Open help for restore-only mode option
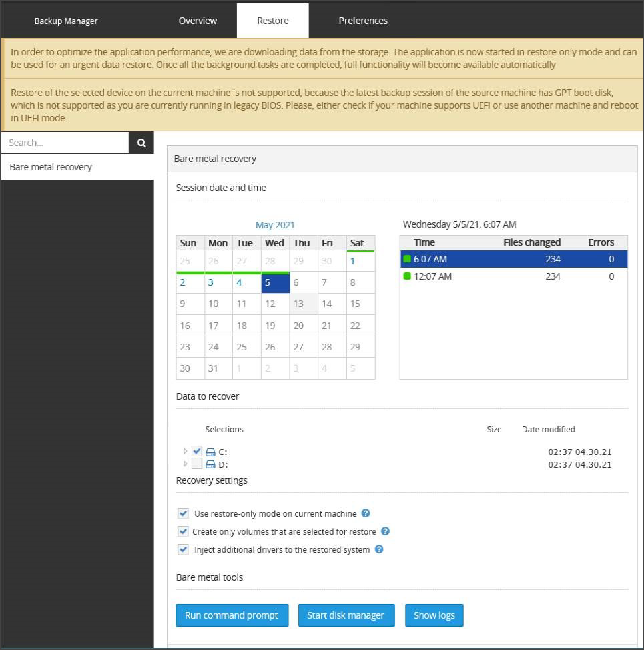This screenshot has height=650, width=644. 365,513
